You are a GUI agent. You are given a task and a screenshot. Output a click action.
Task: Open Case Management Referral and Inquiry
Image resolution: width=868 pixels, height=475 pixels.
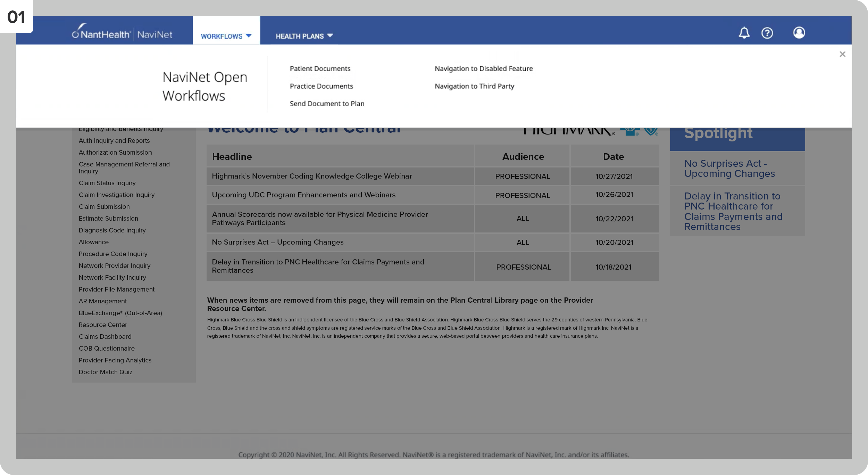point(124,167)
